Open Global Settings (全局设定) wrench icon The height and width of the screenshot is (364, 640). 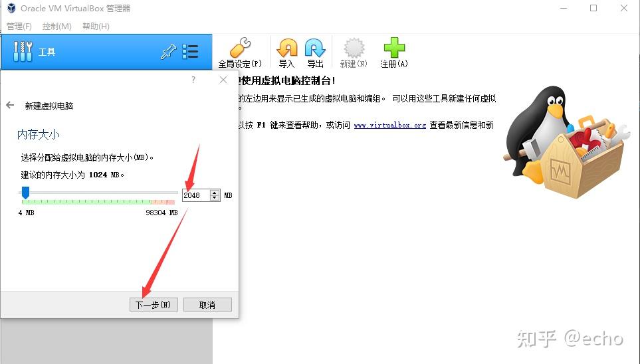pyautogui.click(x=240, y=48)
